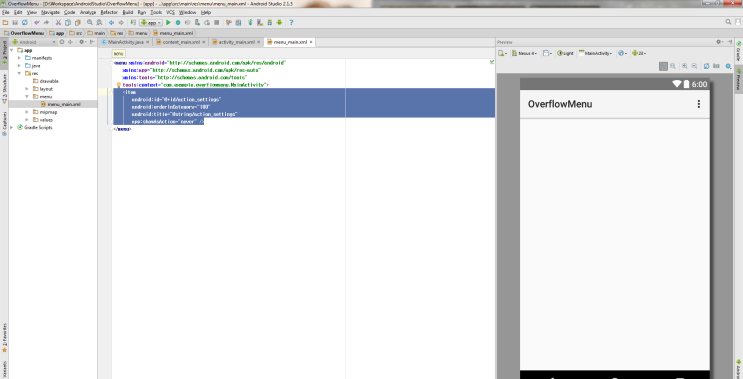
Task: Open the Build menu
Action: (128, 12)
